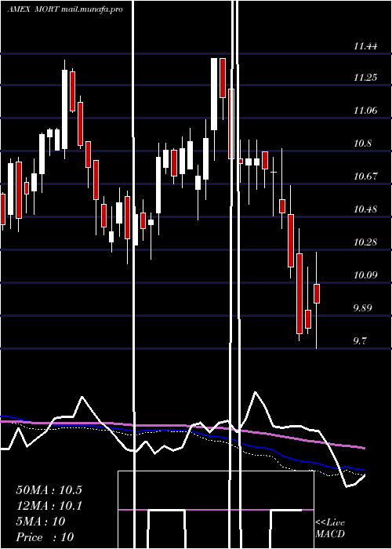Select the 10.8 price axis label

[362, 144]
